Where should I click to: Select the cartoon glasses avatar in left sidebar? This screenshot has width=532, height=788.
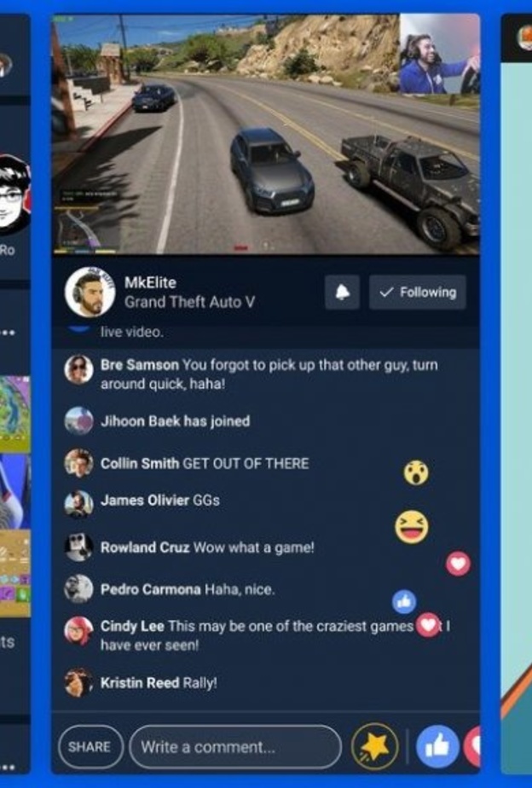(x=13, y=195)
